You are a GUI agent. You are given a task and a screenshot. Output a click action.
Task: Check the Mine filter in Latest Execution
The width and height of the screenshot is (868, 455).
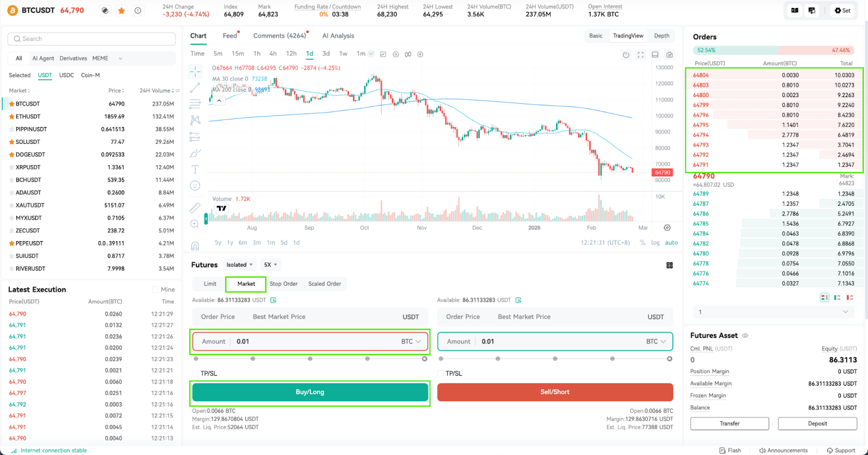pyautogui.click(x=155, y=289)
